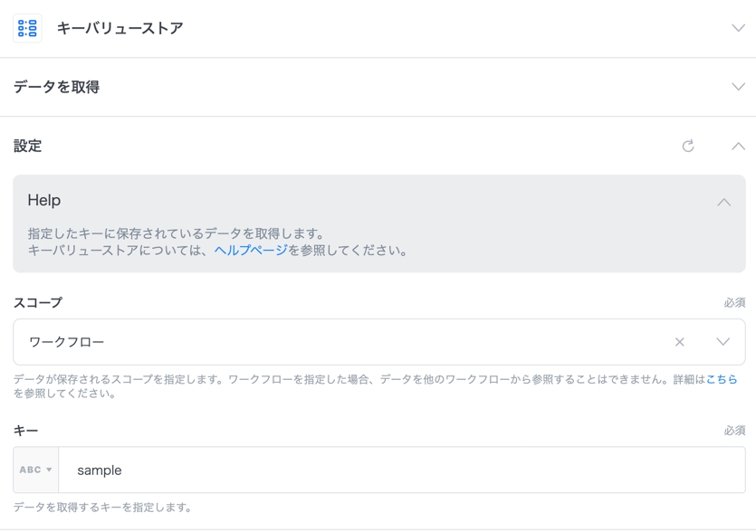Viewport: 756px width, 532px height.
Task: Click the データを取得 header title
Action: point(56,87)
